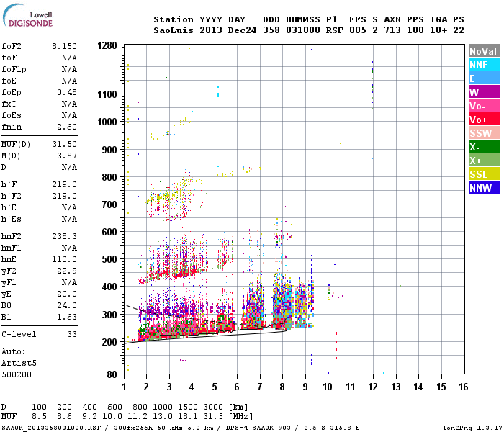Select the NNE cyan legend swatch
This screenshot has height=432, width=504.
(x=484, y=65)
